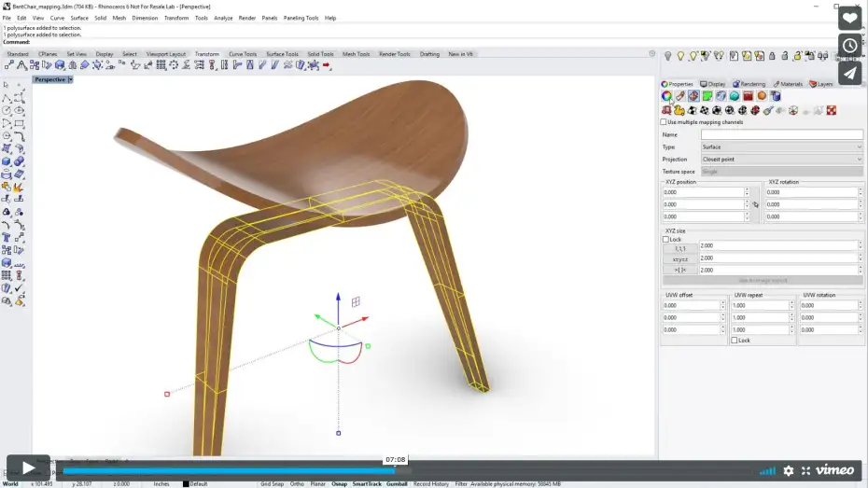Click the Vimeo like heart icon
This screenshot has width=868, height=488.
pos(849,19)
